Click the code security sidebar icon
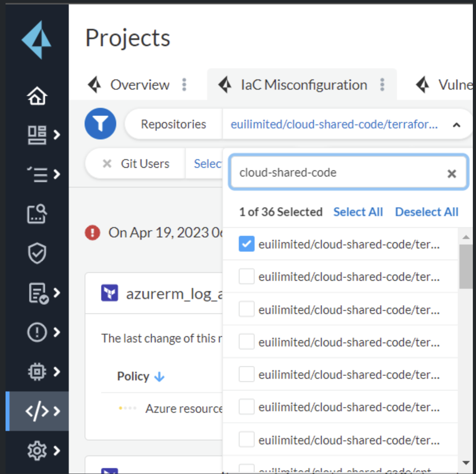This screenshot has width=476, height=474. click(37, 411)
